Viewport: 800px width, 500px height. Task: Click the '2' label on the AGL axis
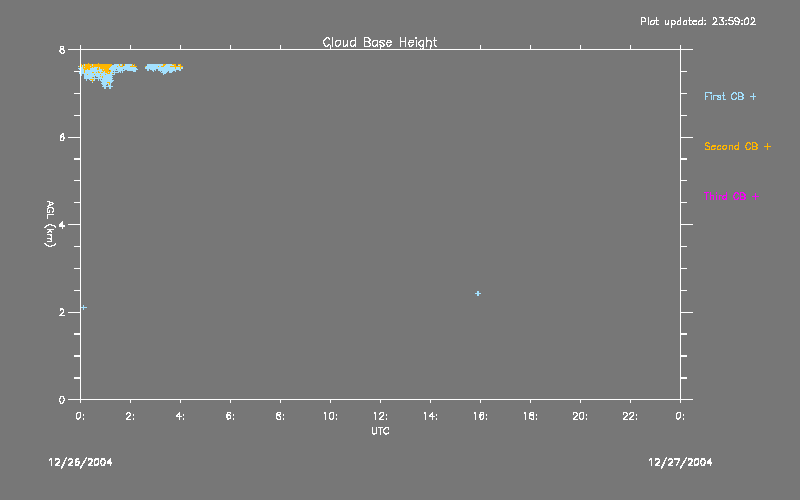(x=62, y=312)
